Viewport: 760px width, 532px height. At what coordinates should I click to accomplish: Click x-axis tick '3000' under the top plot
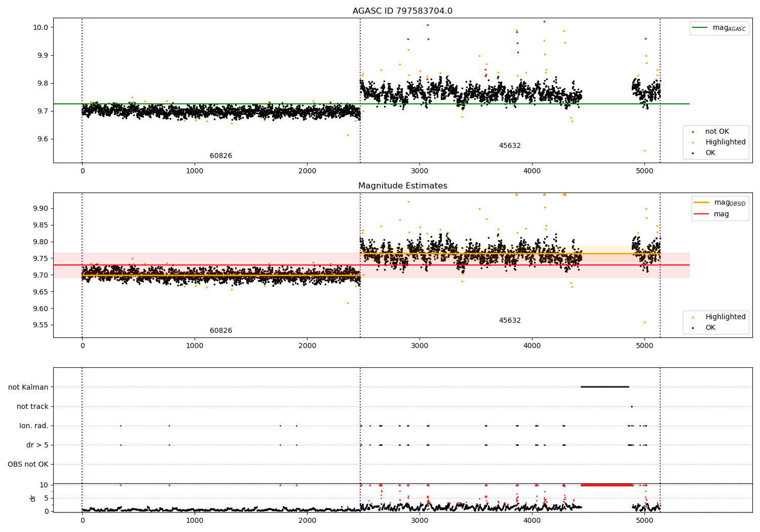[420, 171]
